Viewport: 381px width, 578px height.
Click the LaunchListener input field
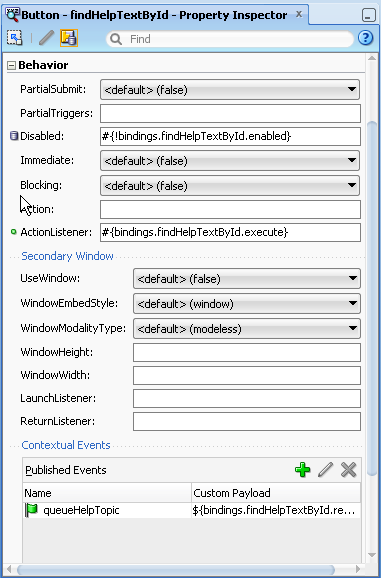pos(247,398)
